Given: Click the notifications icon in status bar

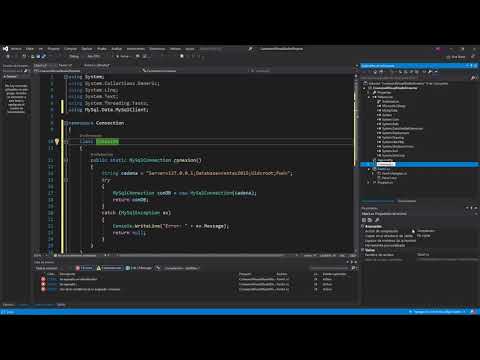Looking at the screenshot, I should tap(473, 312).
